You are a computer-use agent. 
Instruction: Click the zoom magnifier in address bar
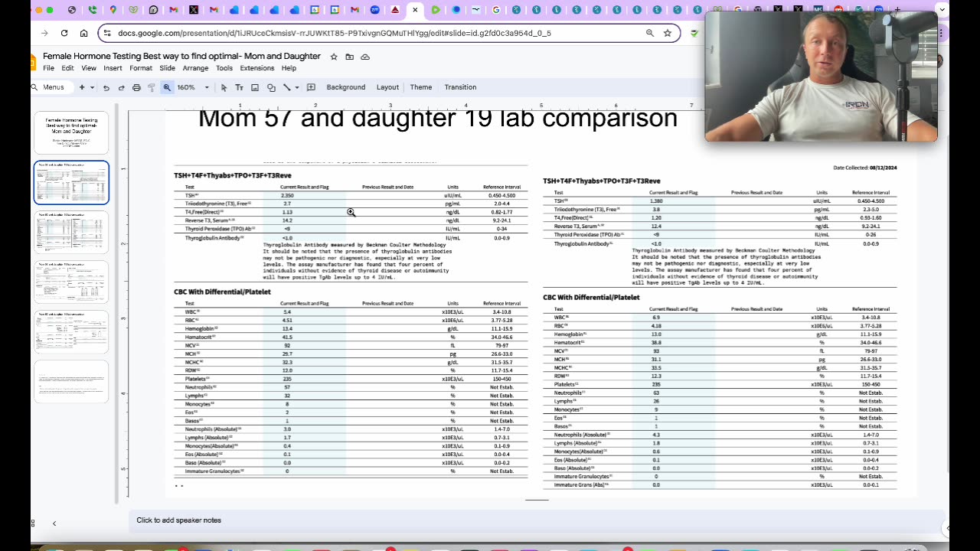point(649,33)
